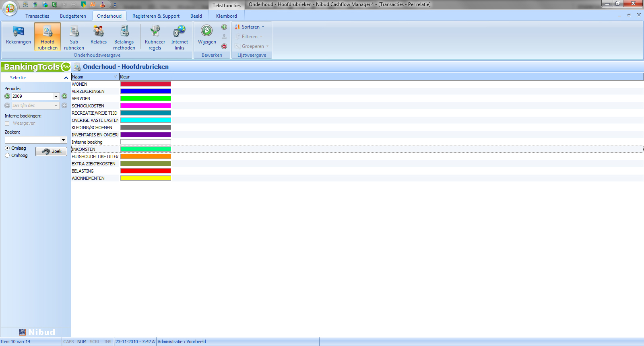The width and height of the screenshot is (644, 346).
Task: Switch to the Registreren & Support tab
Action: tap(156, 16)
